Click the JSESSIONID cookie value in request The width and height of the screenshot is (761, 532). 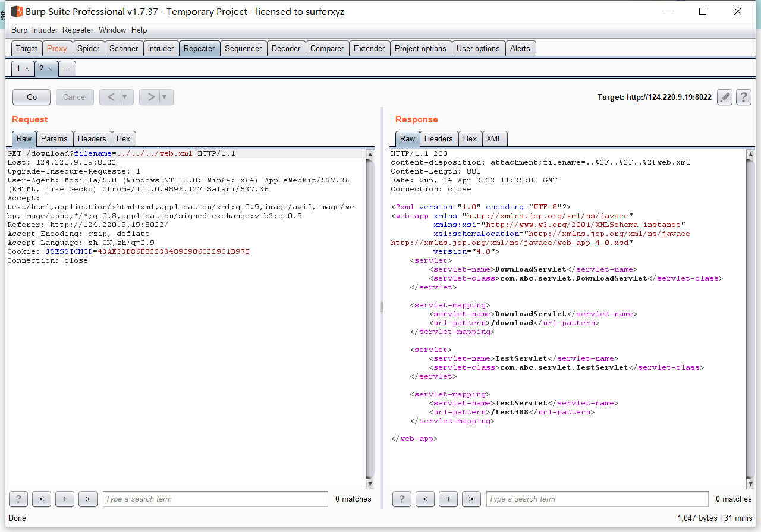(x=174, y=251)
